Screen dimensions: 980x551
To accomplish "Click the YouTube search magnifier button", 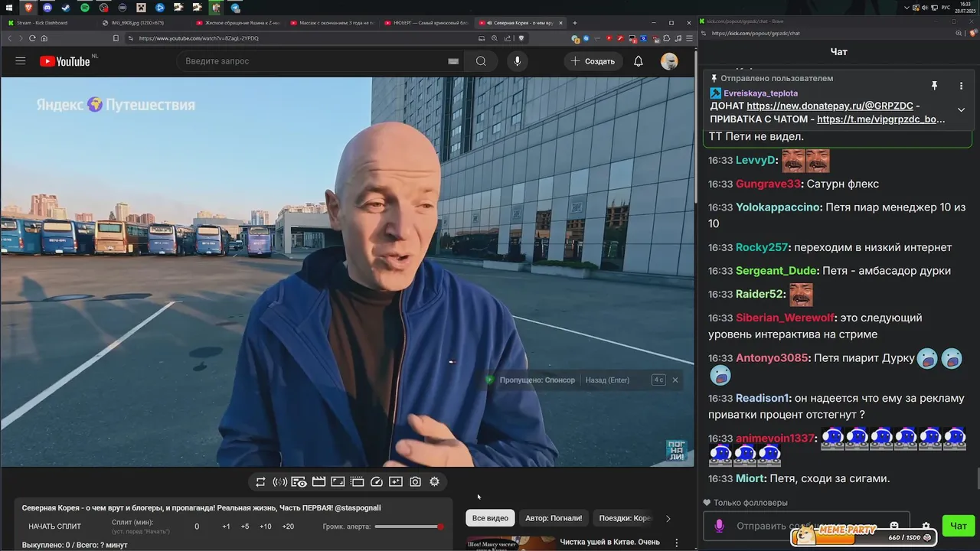I will [481, 61].
